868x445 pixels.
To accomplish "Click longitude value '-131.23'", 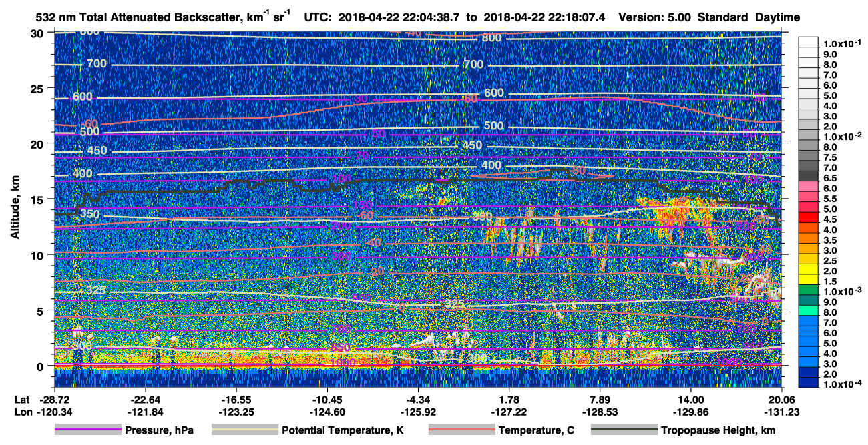I will [782, 412].
